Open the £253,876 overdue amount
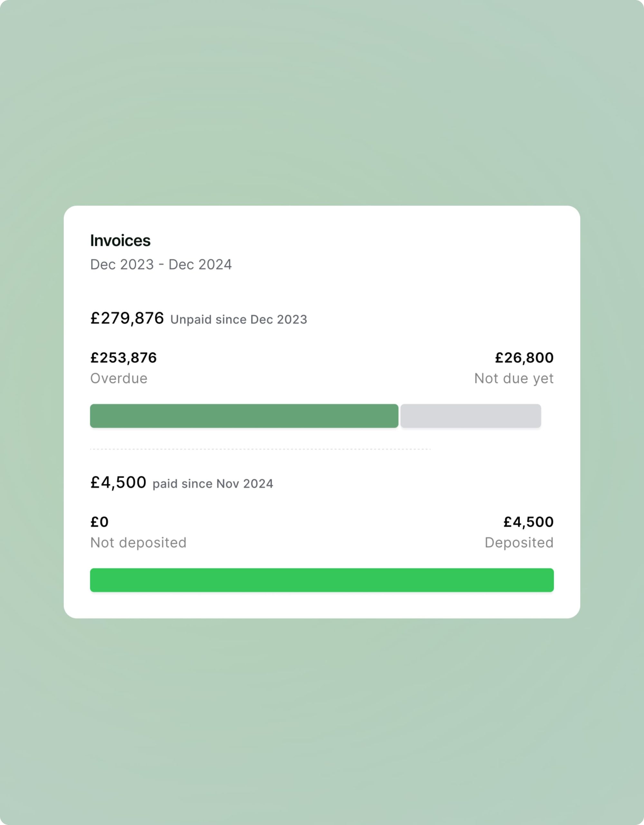This screenshot has height=825, width=644. 123,358
